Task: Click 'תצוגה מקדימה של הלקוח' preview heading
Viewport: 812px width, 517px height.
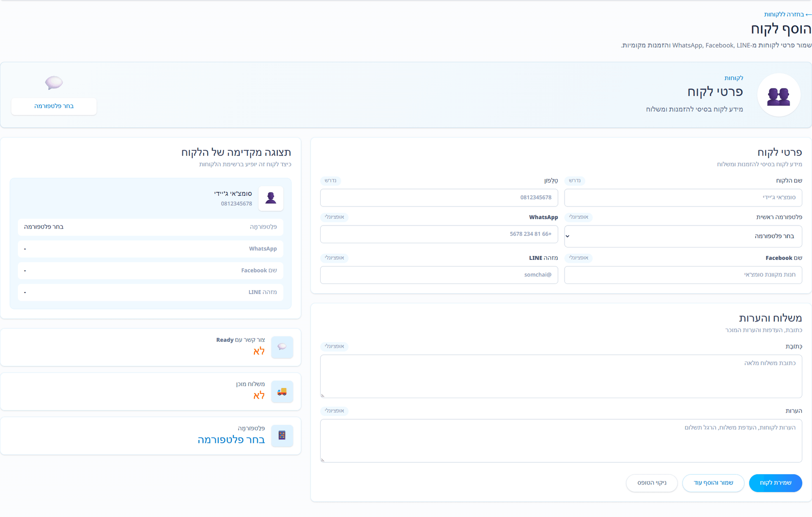Action: [x=236, y=152]
